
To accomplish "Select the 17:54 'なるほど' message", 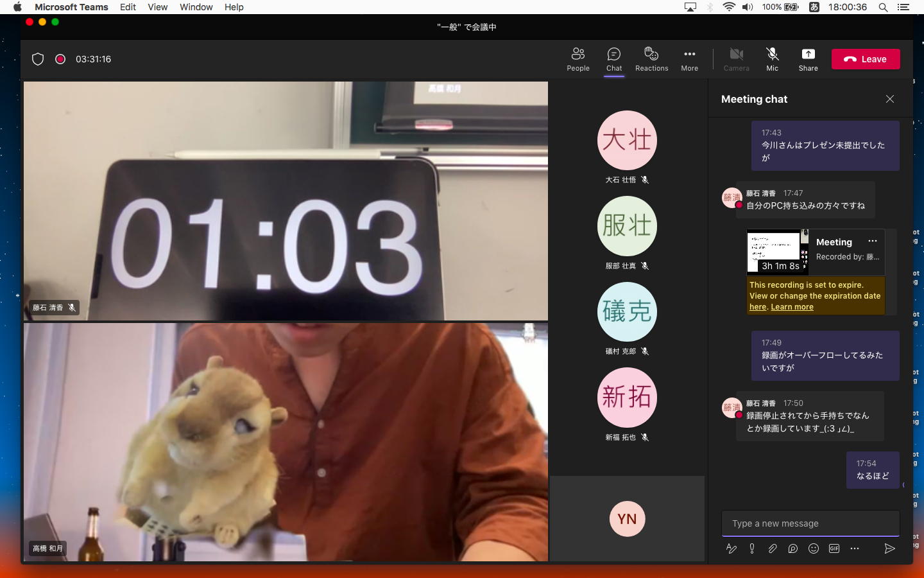I will [x=873, y=470].
